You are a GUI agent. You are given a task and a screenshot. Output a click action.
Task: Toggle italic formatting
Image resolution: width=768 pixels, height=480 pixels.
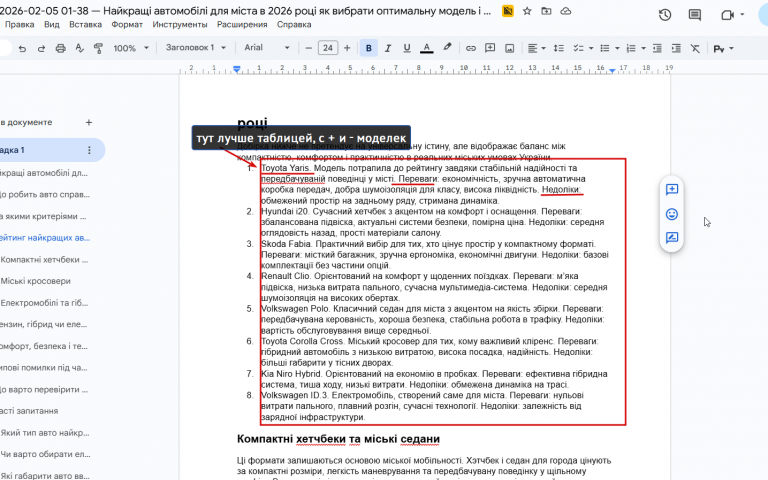coord(387,48)
